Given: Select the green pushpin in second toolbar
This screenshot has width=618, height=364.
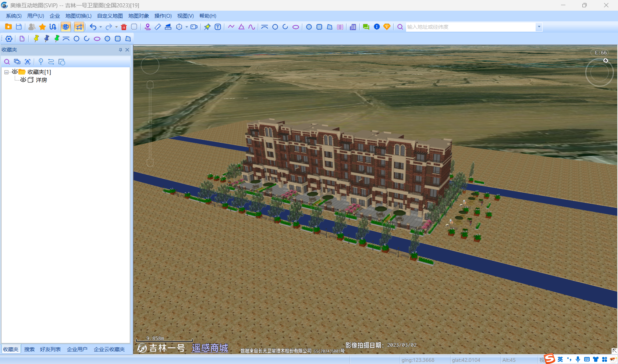Looking at the screenshot, I should 57,39.
